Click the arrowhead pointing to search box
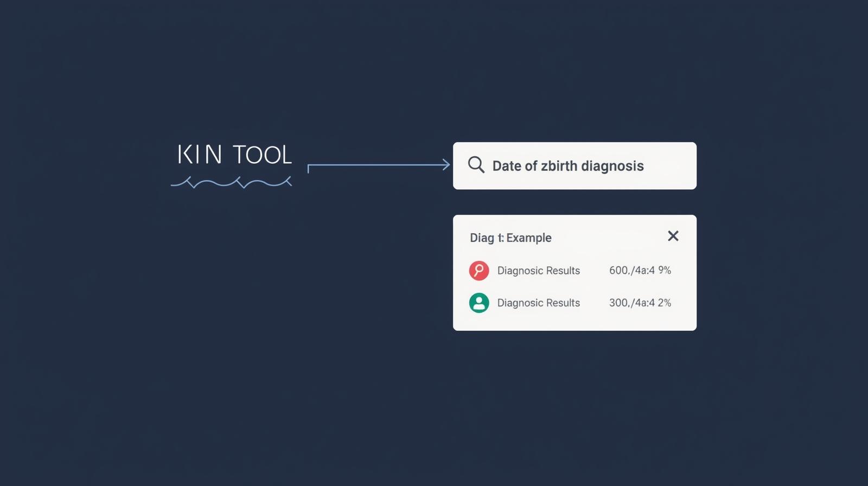This screenshot has height=486, width=868. (x=446, y=164)
